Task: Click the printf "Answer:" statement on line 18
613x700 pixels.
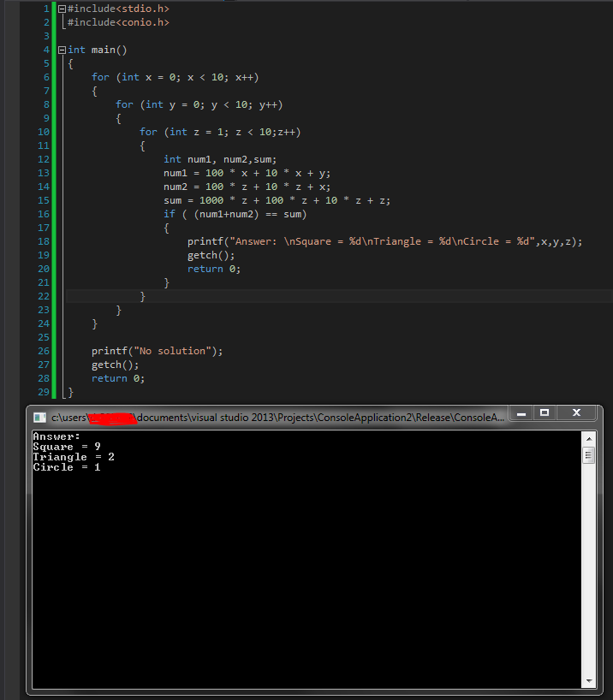Action: [384, 241]
